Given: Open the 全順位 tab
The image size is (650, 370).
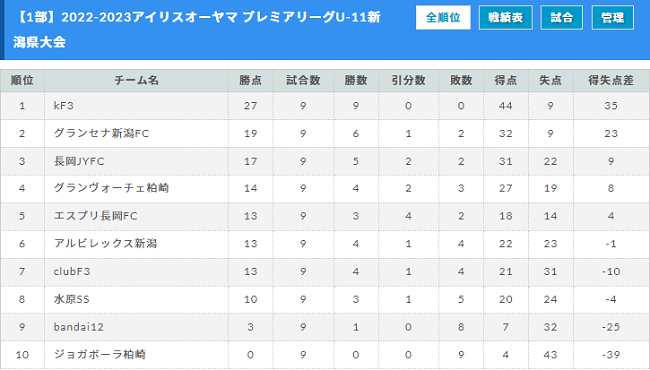Looking at the screenshot, I should click(443, 17).
